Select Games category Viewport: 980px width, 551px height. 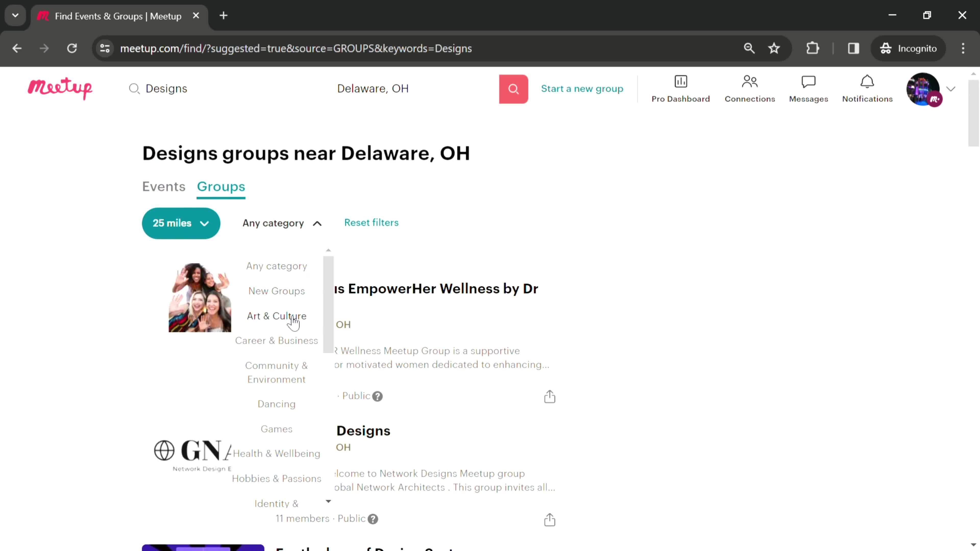coord(277,429)
